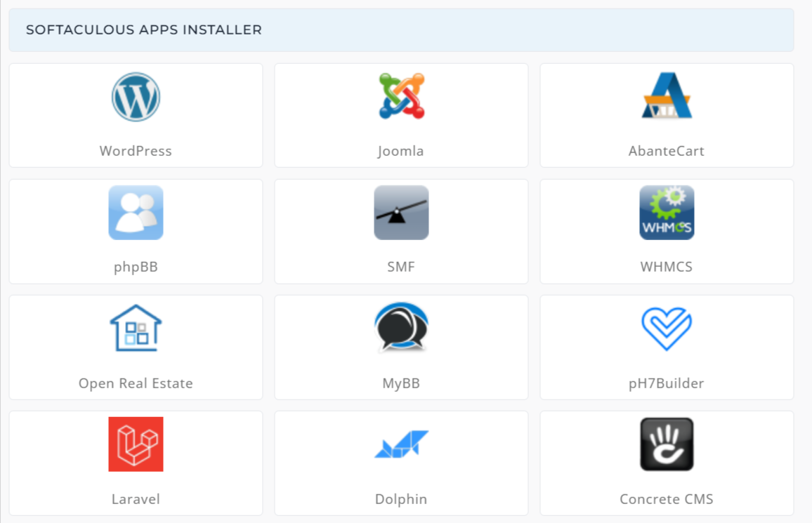Open the pH7Builder heart icon
The height and width of the screenshot is (523, 812).
coord(667,329)
